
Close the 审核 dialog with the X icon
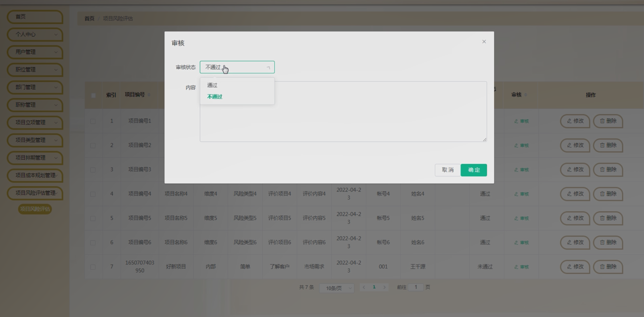(484, 42)
